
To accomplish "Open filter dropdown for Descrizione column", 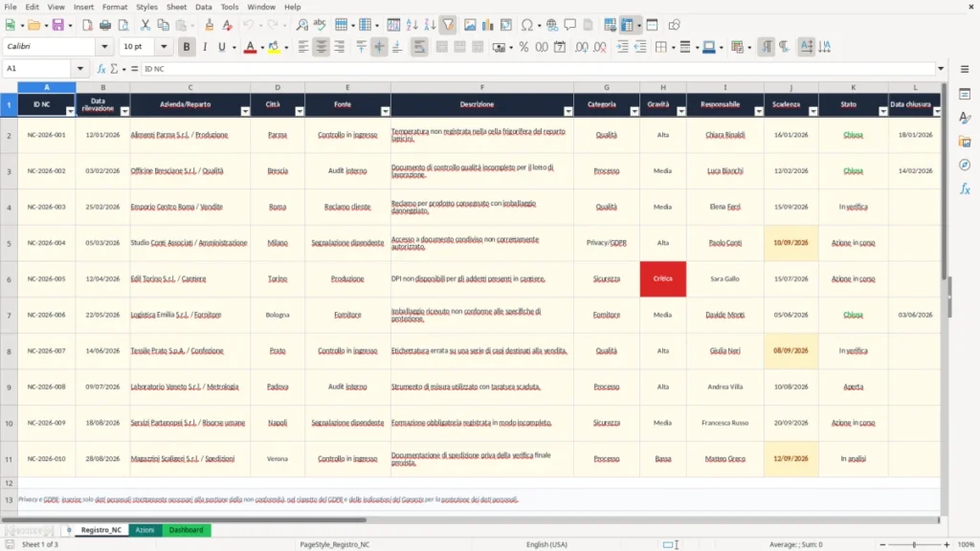I will (x=568, y=111).
